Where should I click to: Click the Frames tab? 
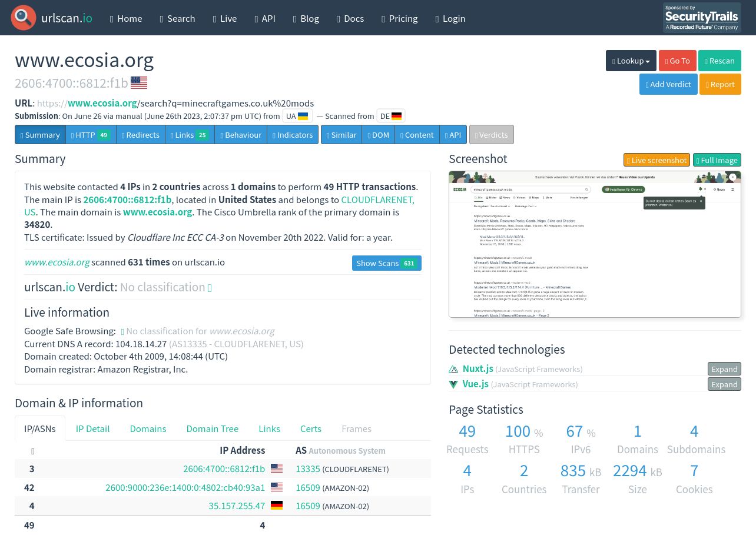coord(356,428)
